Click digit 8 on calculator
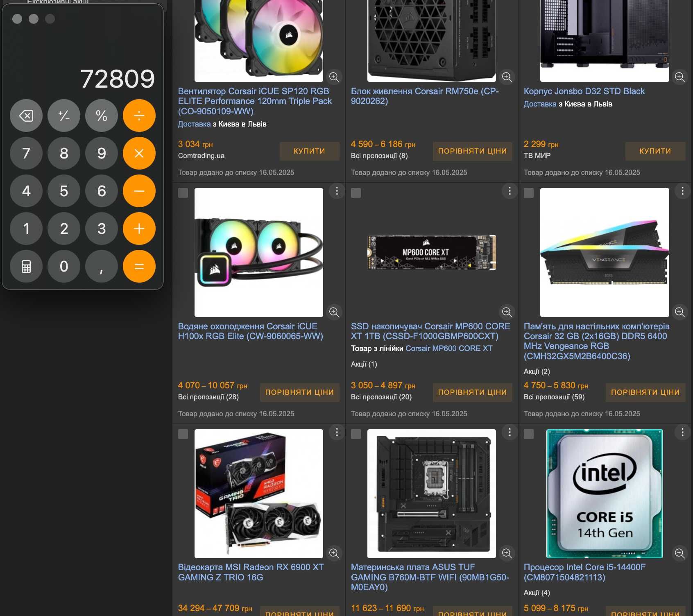The height and width of the screenshot is (616, 693). point(64,153)
